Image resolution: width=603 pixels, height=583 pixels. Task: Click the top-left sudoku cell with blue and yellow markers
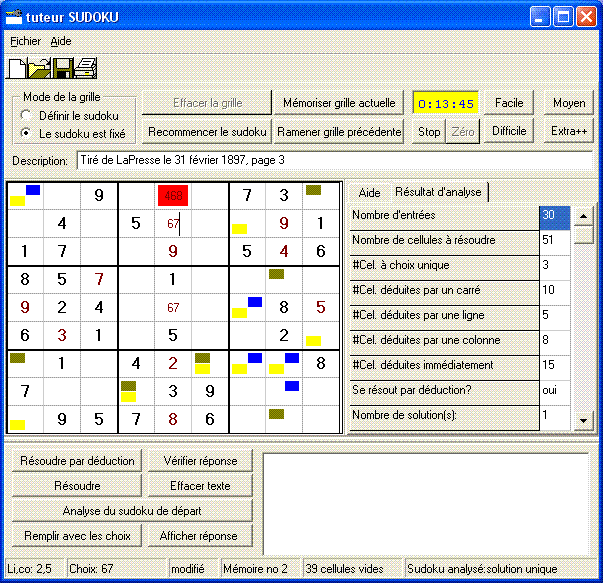tap(25, 196)
